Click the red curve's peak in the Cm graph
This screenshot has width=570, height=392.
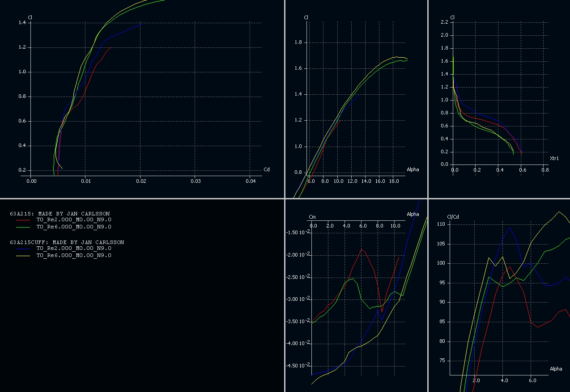click(362, 249)
